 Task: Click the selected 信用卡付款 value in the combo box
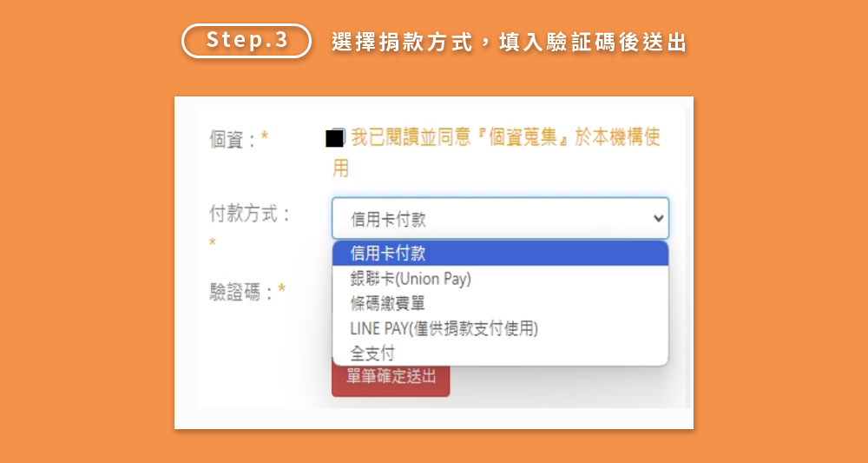pos(388,219)
